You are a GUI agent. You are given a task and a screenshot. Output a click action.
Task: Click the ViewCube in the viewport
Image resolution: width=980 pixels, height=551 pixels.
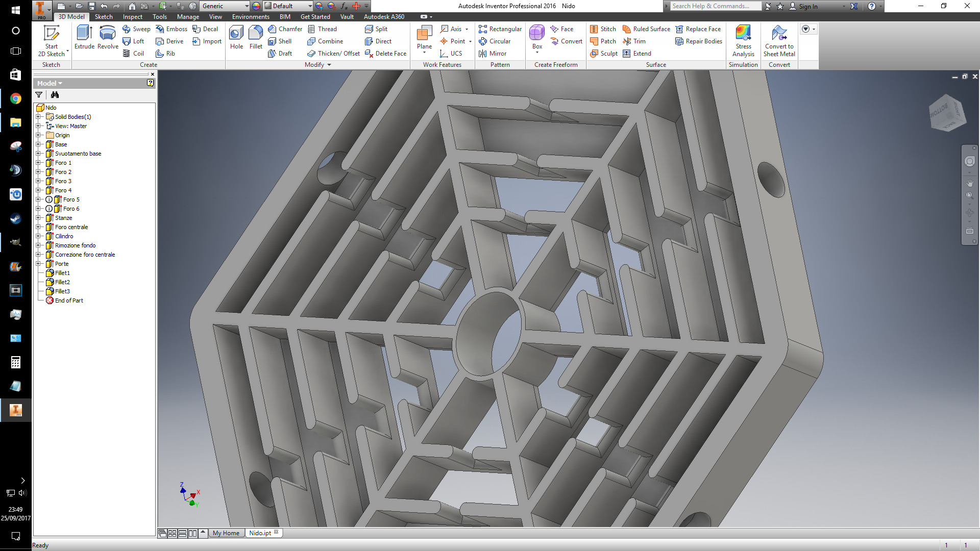click(947, 113)
